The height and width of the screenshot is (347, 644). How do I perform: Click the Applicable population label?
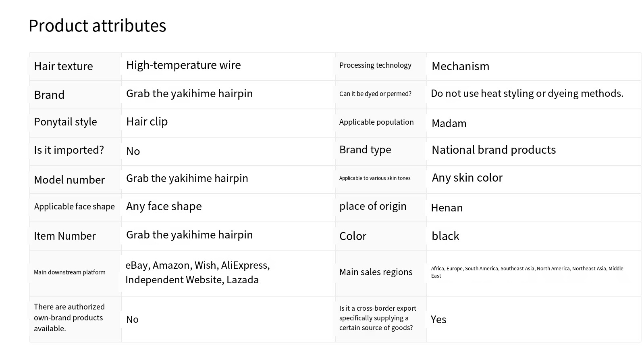(x=376, y=122)
